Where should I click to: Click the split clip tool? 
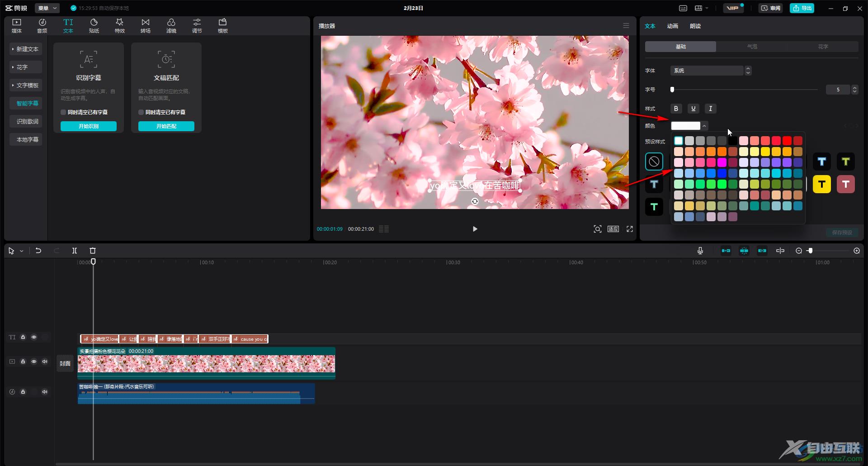point(75,251)
